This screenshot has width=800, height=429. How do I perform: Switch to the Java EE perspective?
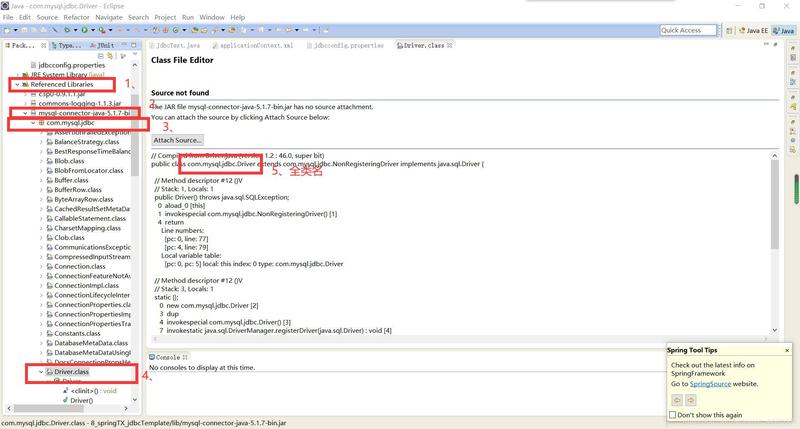(x=753, y=31)
